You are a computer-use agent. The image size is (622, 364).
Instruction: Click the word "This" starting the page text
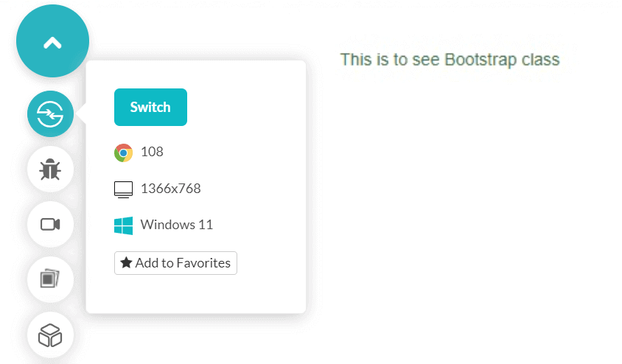354,60
